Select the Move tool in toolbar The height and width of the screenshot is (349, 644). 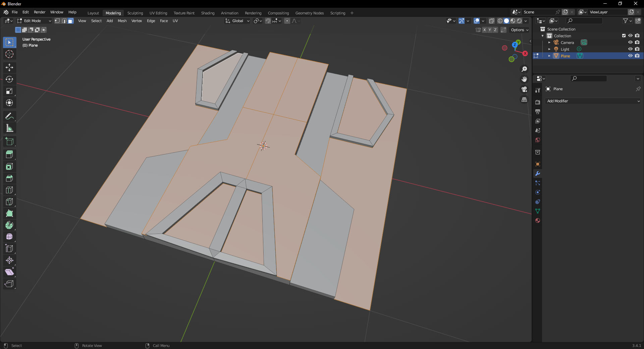click(9, 67)
